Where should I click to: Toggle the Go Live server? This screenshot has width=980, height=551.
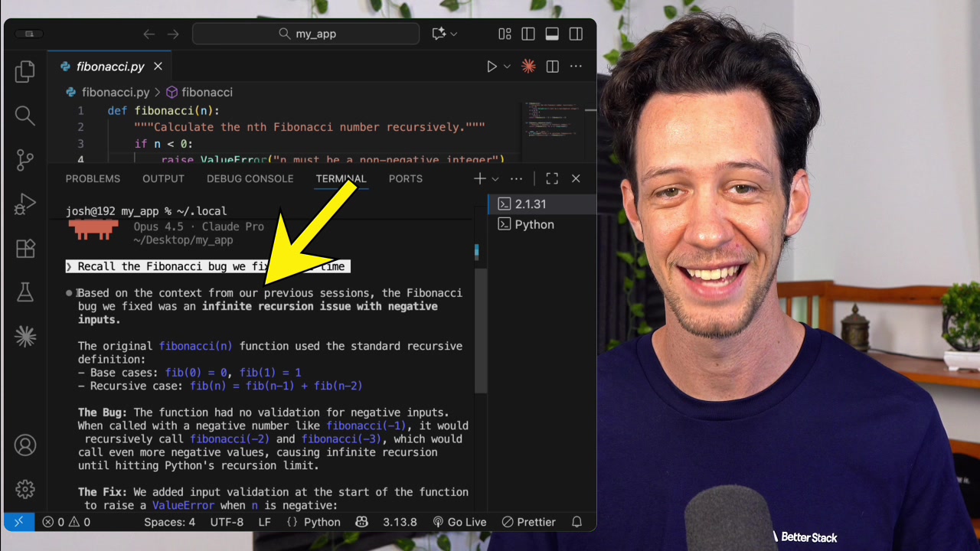click(459, 522)
